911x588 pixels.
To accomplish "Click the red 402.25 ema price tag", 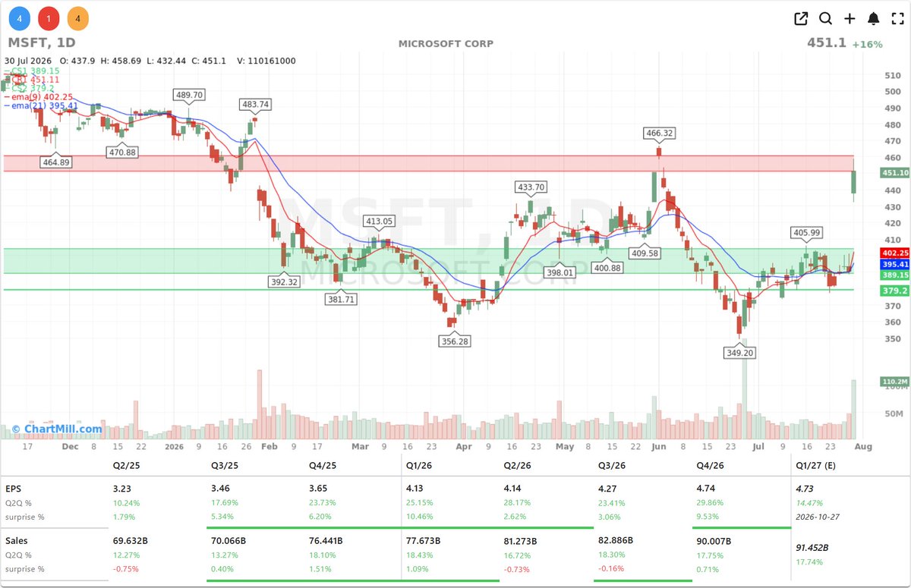I will [894, 253].
